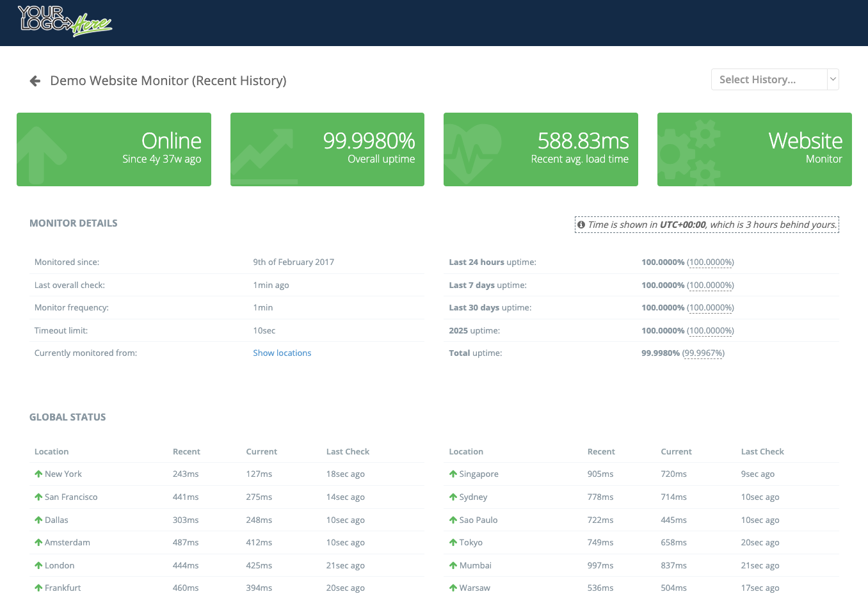The width and height of the screenshot is (868, 610).
Task: Click the up arrow icon next to Tokyo
Action: click(453, 543)
